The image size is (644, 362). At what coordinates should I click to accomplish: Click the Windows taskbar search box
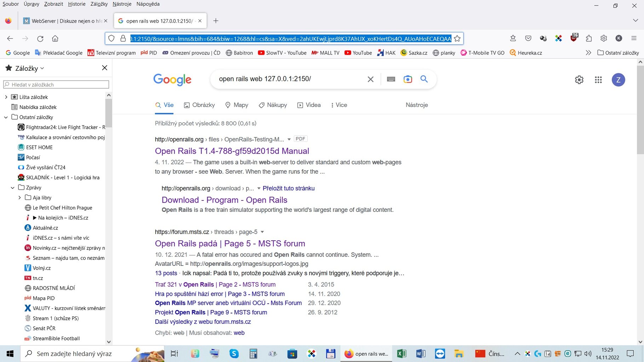pos(92,354)
